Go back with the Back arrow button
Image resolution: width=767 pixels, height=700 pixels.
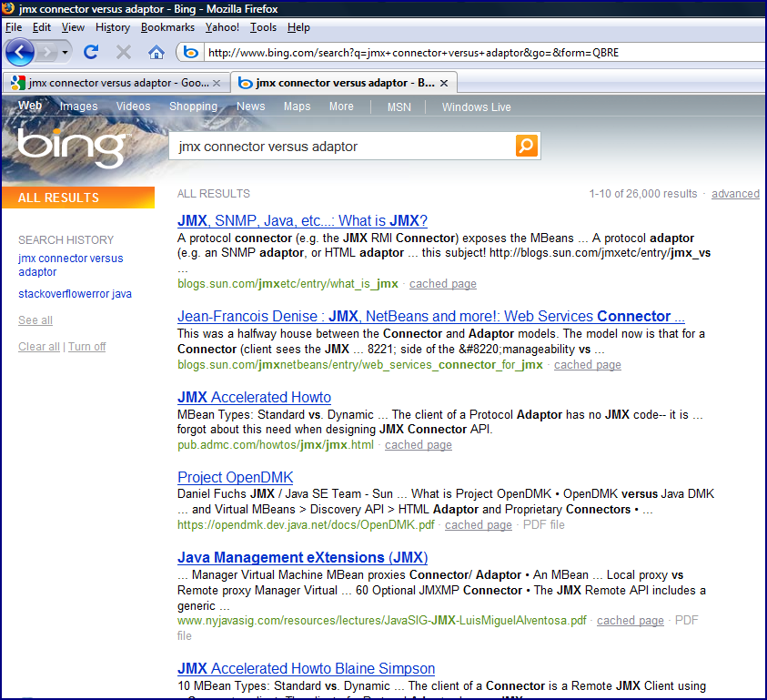point(20,52)
